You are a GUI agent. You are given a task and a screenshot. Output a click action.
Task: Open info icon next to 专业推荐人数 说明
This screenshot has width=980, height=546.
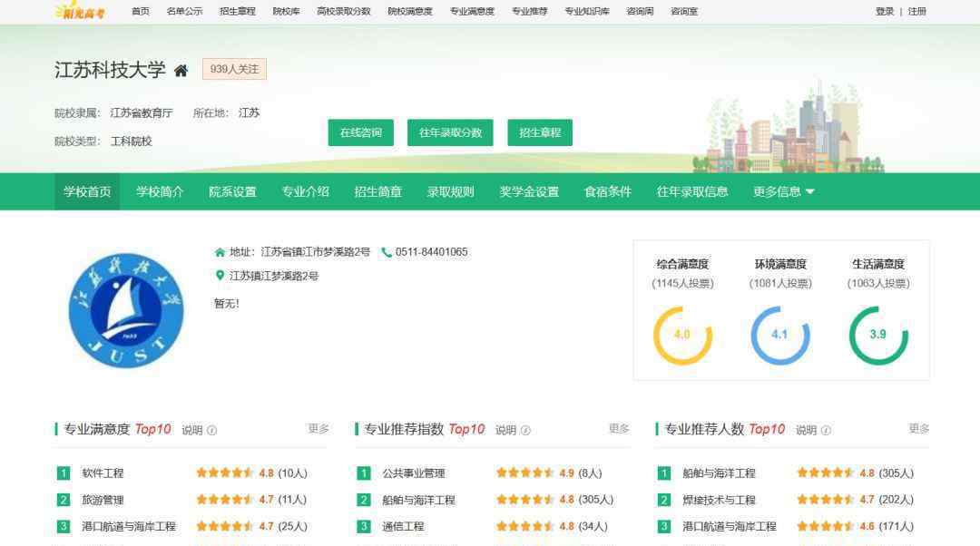click(x=827, y=431)
